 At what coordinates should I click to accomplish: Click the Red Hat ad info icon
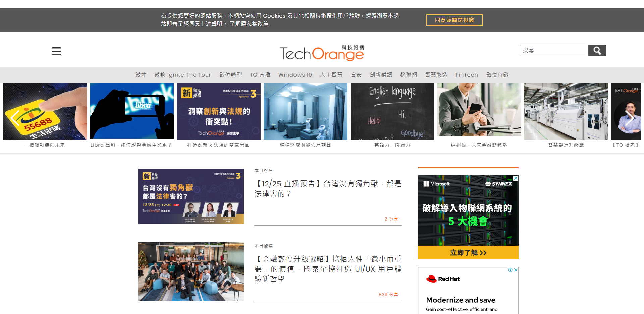[x=510, y=270]
